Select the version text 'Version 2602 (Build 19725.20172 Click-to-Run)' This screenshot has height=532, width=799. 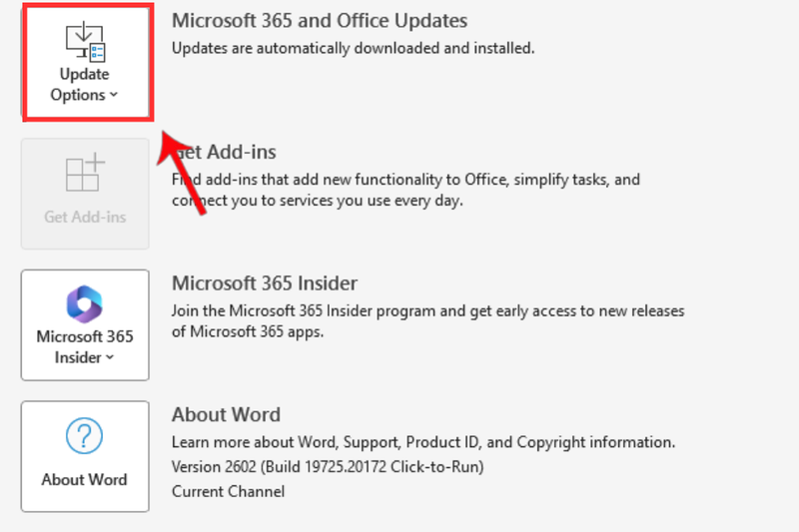coord(328,467)
